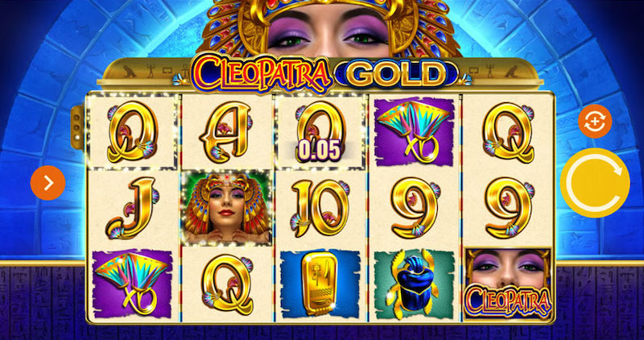
Task: Click the Cleopatra Gold title logo
Action: pos(324,73)
